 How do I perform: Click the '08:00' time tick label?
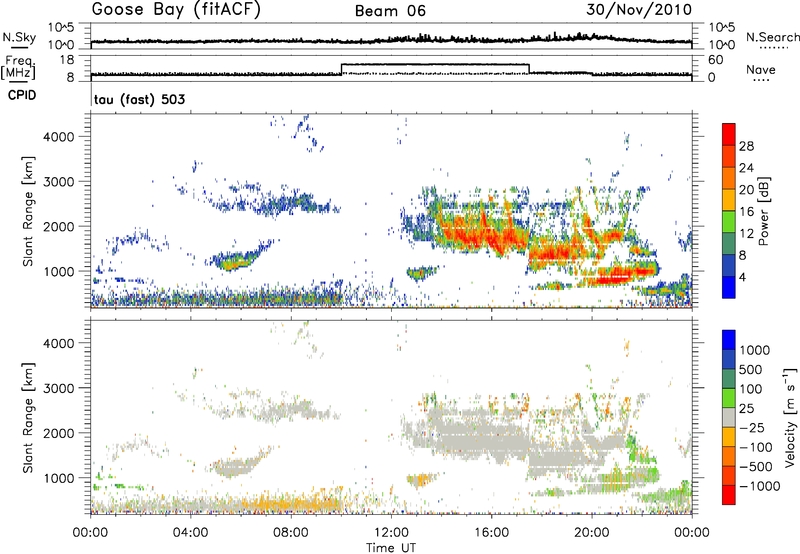click(291, 533)
